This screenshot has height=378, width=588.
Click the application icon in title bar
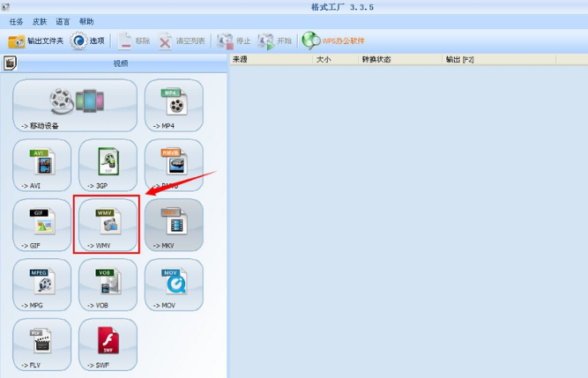tap(5, 7)
